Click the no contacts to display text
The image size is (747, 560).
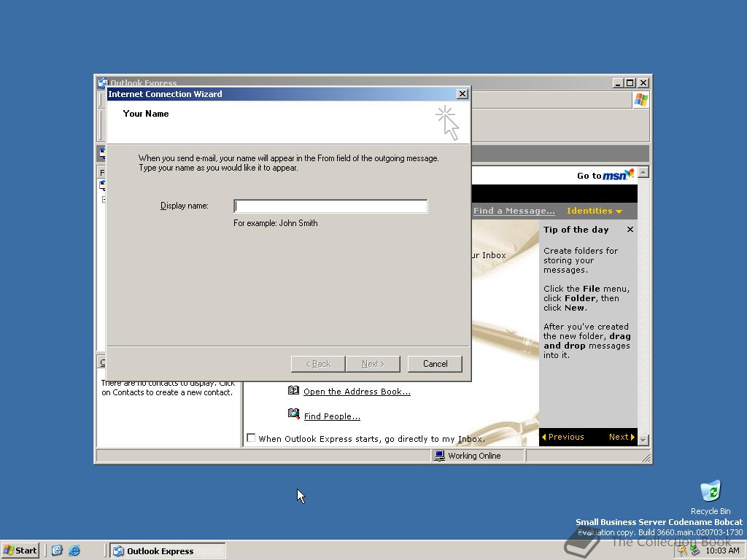point(168,388)
